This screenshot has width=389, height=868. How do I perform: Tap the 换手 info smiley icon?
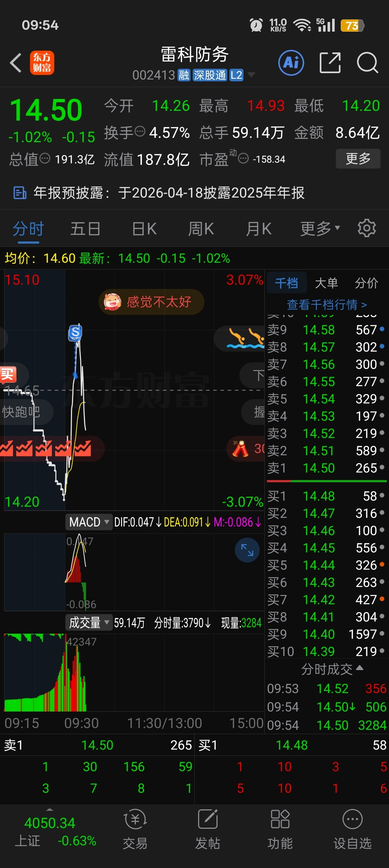pyautogui.click(x=140, y=131)
